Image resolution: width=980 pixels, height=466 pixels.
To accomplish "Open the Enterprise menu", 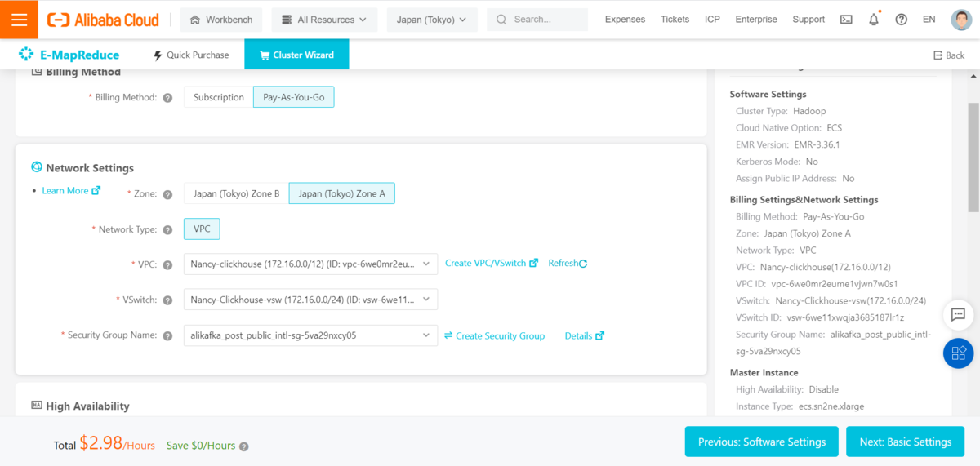I will [756, 20].
